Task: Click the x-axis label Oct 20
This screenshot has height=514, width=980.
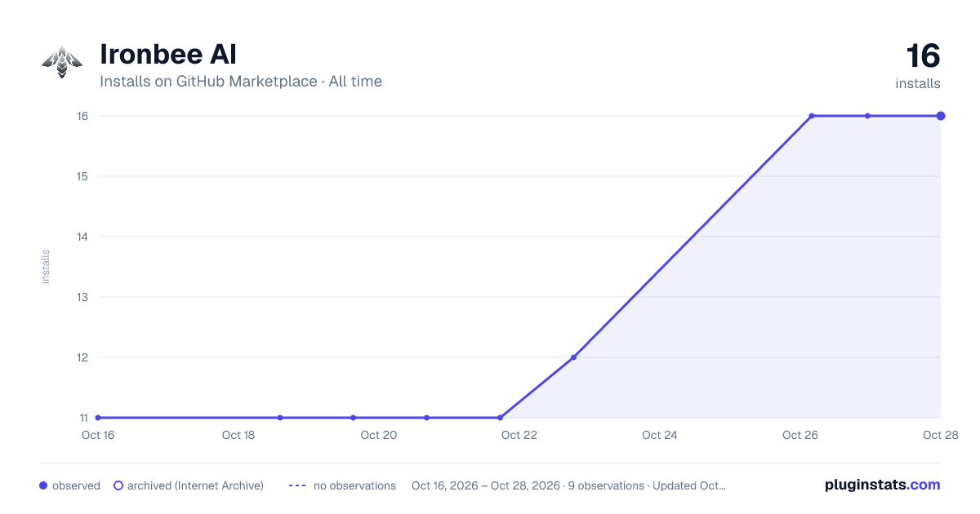Action: [379, 435]
